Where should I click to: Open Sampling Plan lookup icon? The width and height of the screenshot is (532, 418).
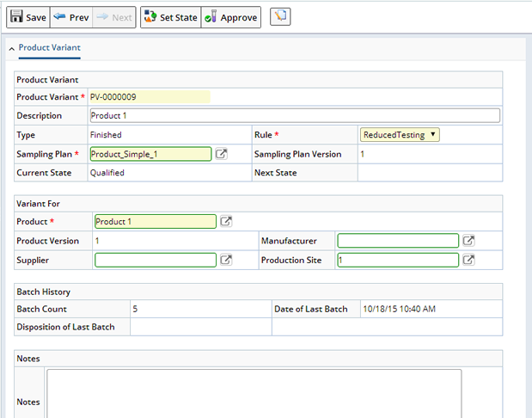[221, 154]
